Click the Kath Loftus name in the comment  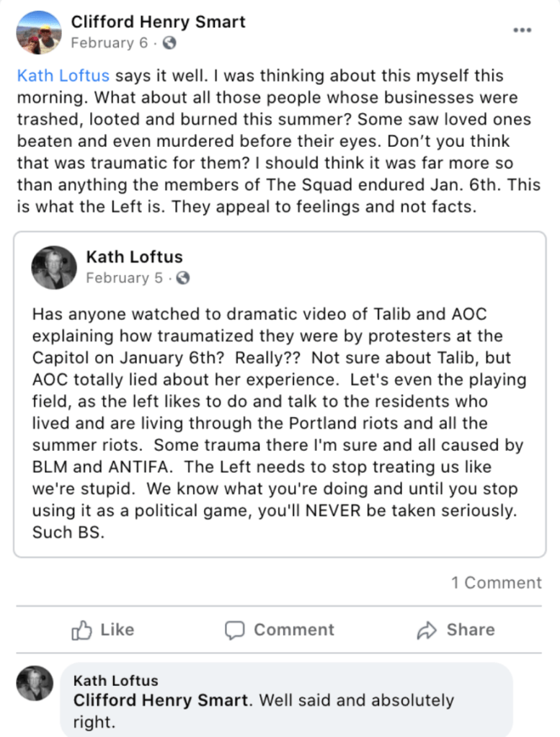tap(115, 681)
